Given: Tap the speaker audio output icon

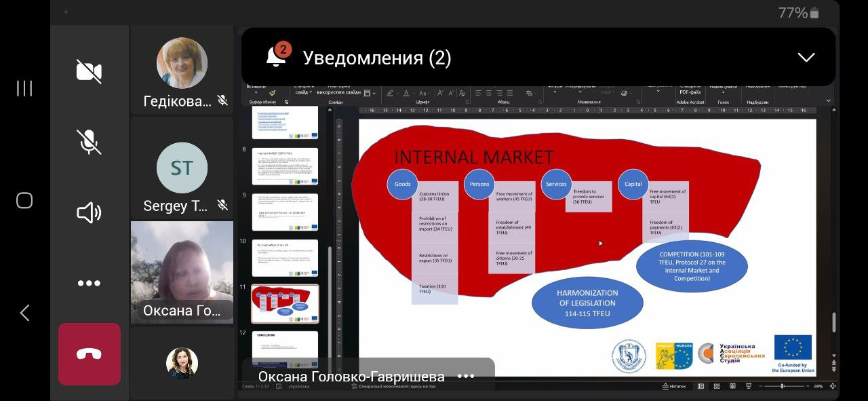Looking at the screenshot, I should tap(89, 212).
